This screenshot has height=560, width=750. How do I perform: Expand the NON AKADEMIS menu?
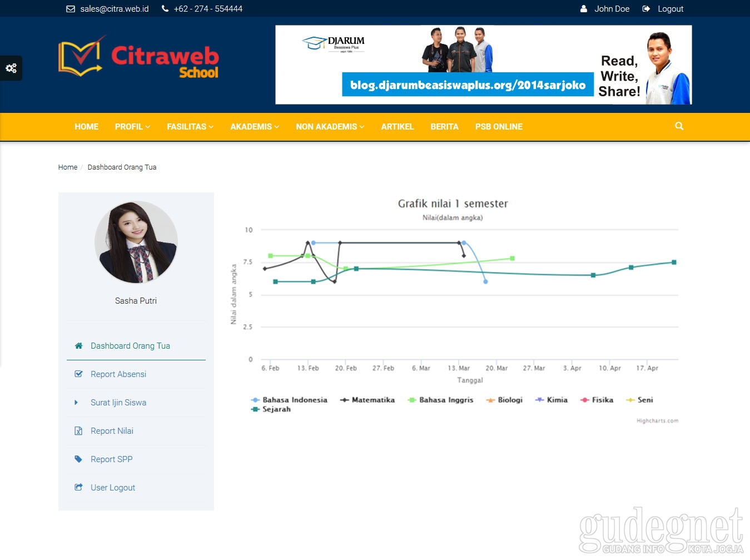(330, 126)
